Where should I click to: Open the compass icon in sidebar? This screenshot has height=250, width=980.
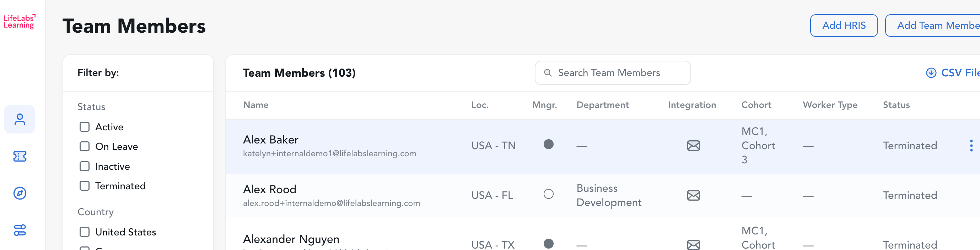click(20, 193)
